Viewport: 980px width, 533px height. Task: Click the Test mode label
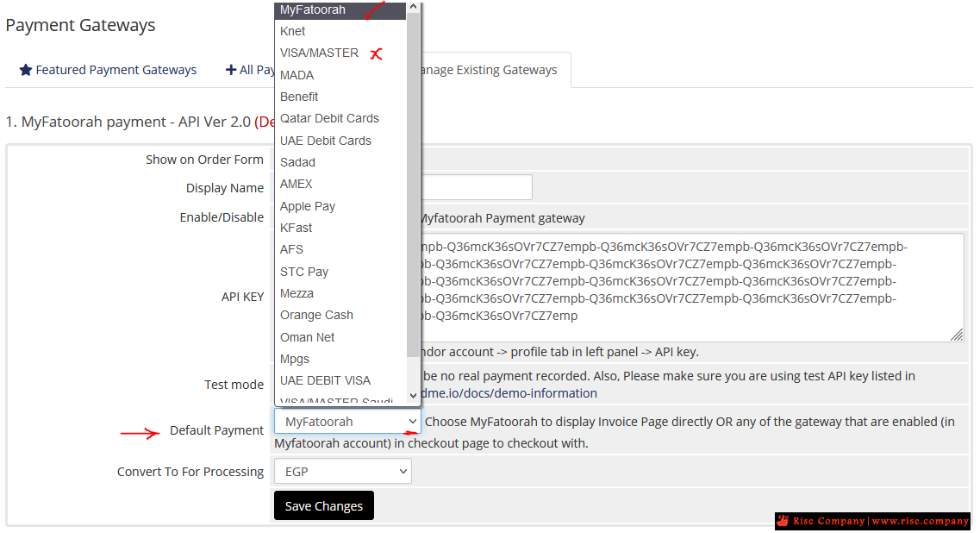(234, 385)
